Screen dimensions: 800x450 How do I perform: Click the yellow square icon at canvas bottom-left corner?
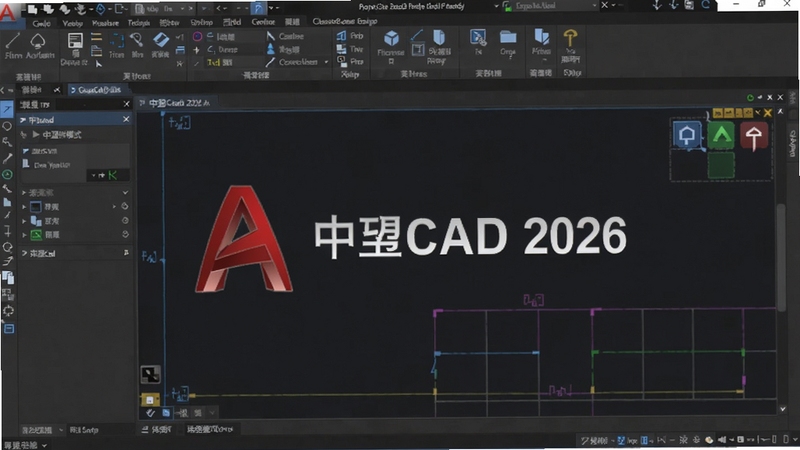(x=150, y=399)
